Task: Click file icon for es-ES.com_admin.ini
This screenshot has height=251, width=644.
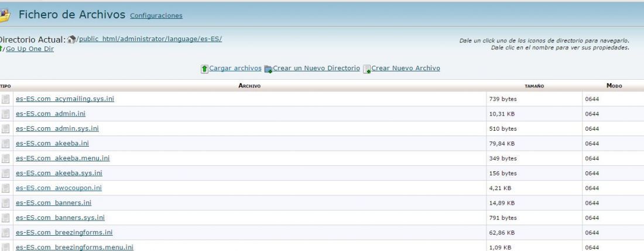Action: 5,114
